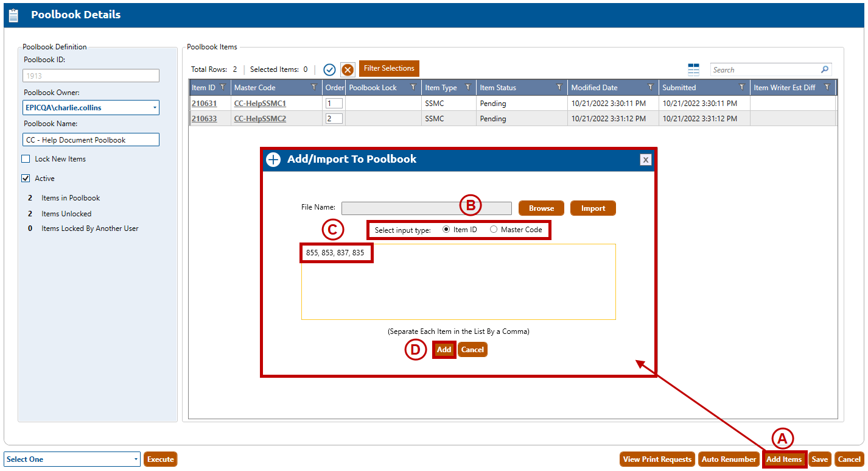Screen dimensions: 868x471
Task: Choose the Item ID input type
Action: pos(446,230)
